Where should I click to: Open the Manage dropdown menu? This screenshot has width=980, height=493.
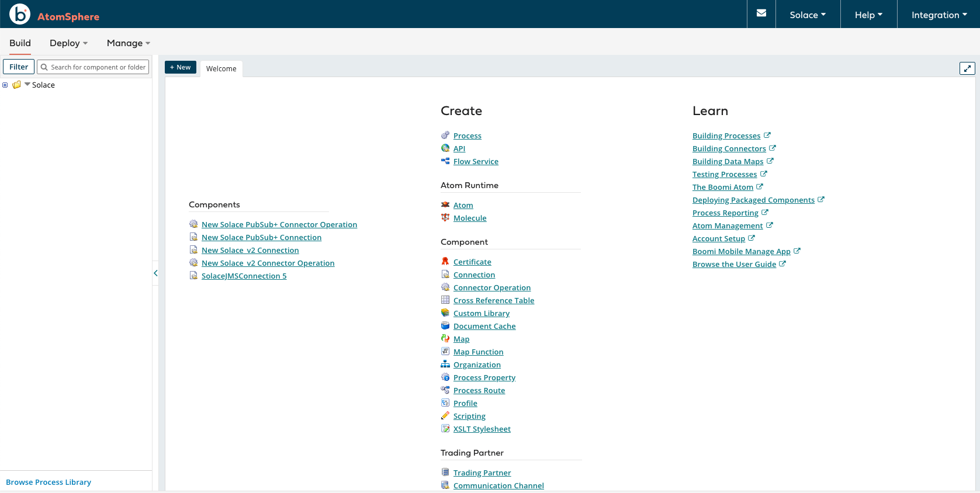pos(129,43)
